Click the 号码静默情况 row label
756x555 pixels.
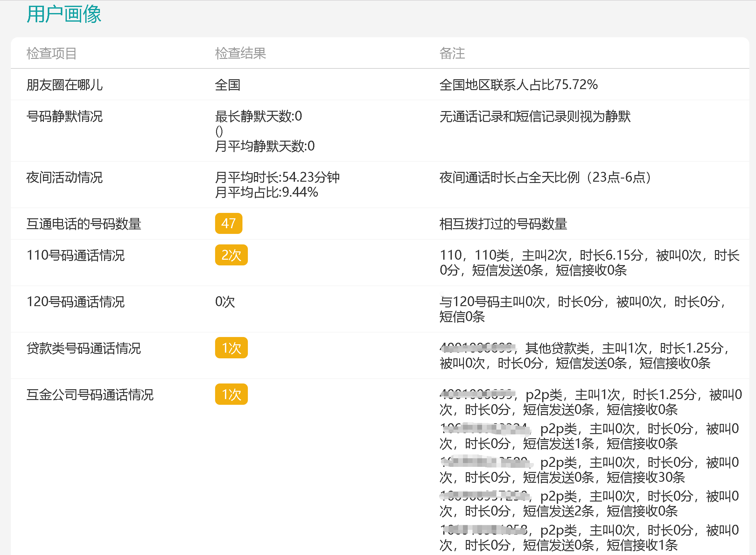pos(65,116)
